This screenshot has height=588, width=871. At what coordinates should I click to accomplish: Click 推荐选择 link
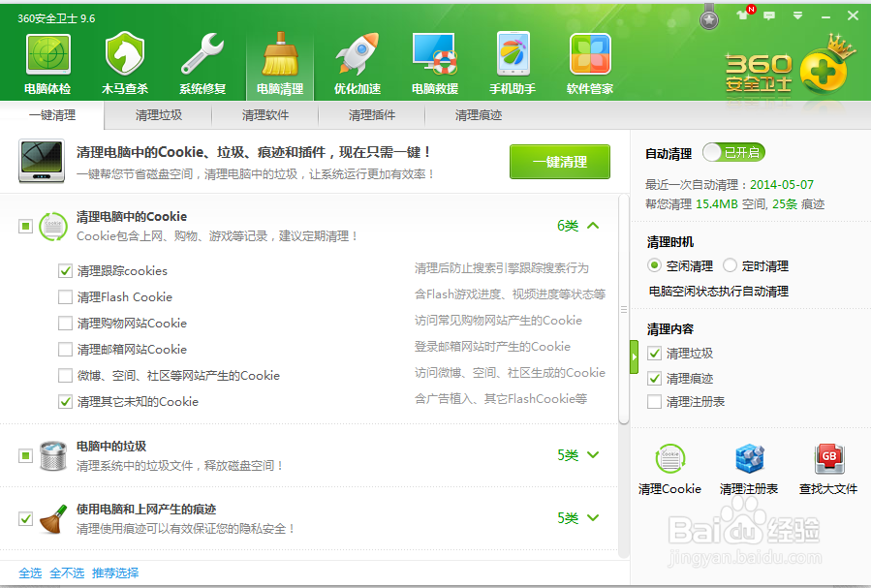point(115,573)
